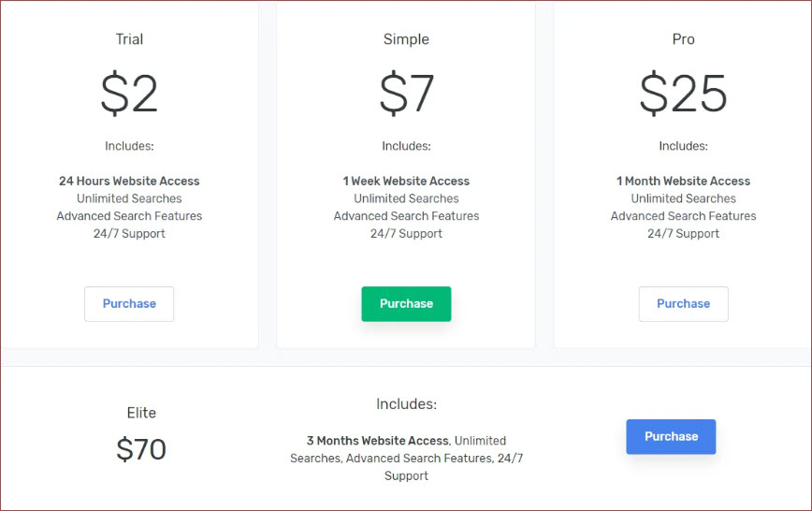Screen dimensions: 812x511
Task: Click Purchase on the Pro plan
Action: [x=683, y=303]
